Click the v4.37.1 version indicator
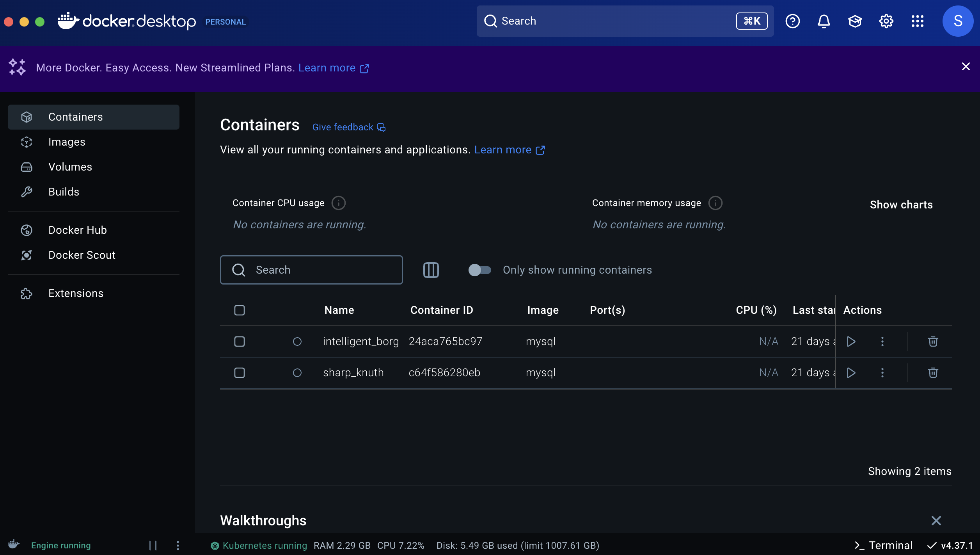The width and height of the screenshot is (980, 555). click(x=950, y=546)
